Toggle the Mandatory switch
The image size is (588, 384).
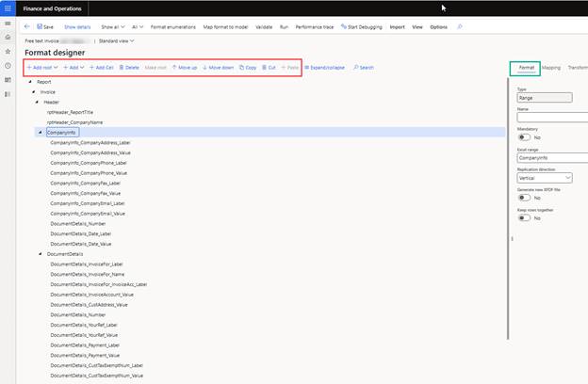click(x=524, y=137)
